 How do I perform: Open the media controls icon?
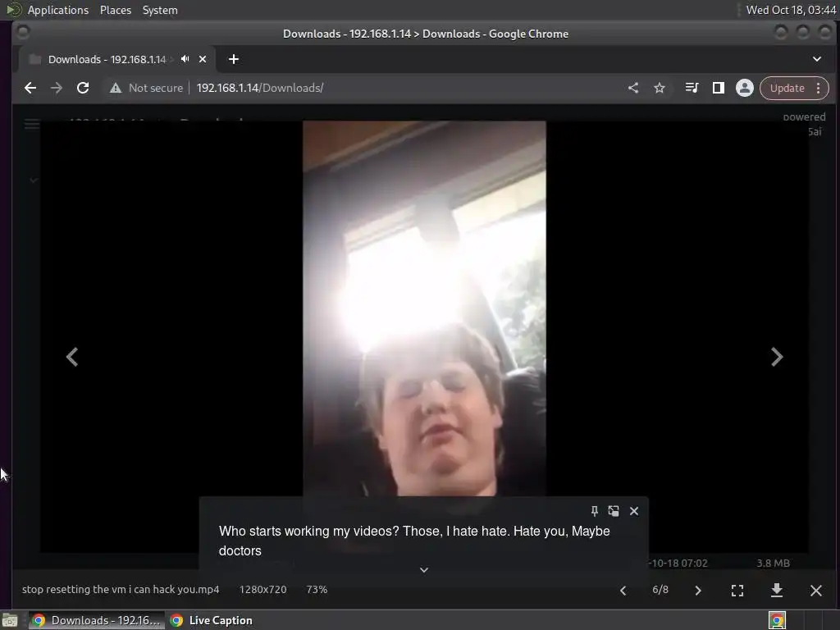692,88
